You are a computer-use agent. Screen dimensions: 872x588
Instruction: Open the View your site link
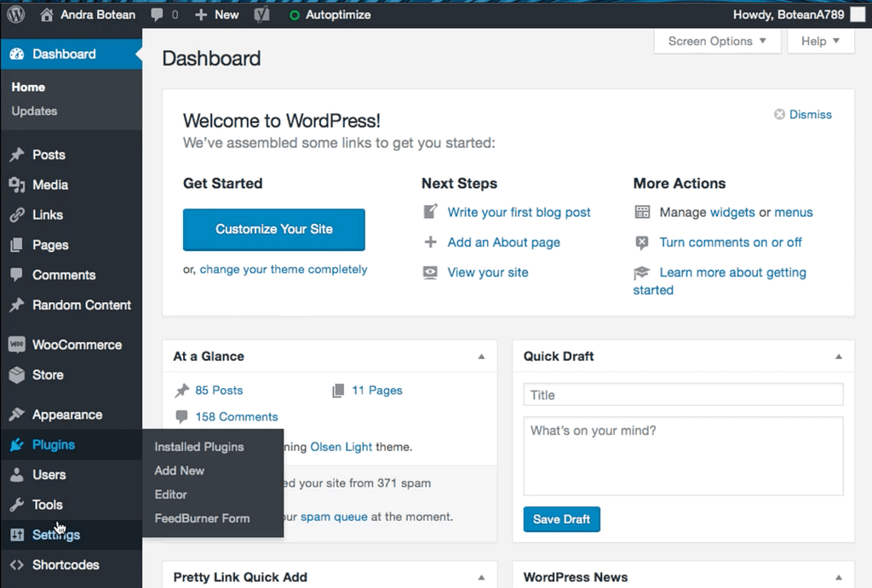click(488, 272)
